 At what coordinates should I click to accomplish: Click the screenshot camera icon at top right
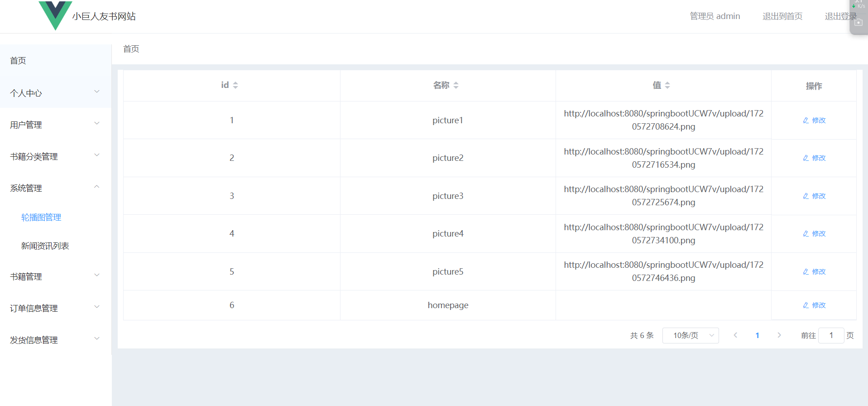(x=858, y=22)
